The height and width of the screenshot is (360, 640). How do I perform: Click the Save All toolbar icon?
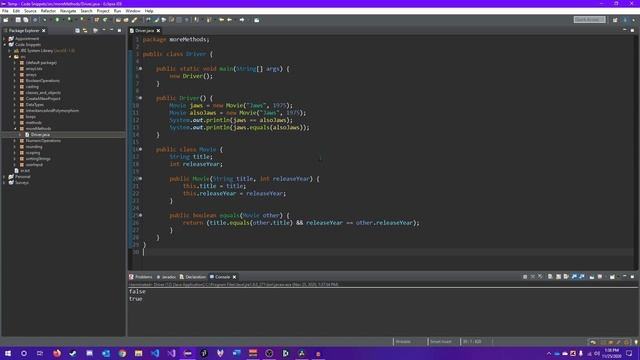(26, 20)
